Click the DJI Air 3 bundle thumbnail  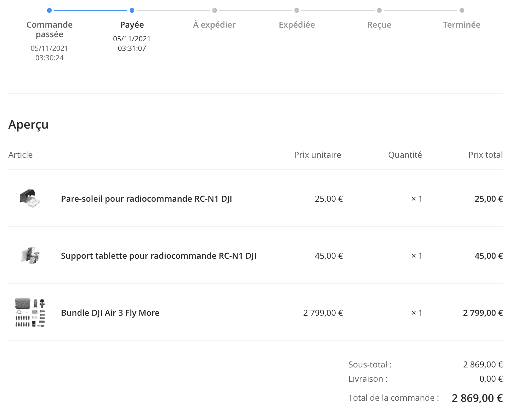pyautogui.click(x=30, y=312)
